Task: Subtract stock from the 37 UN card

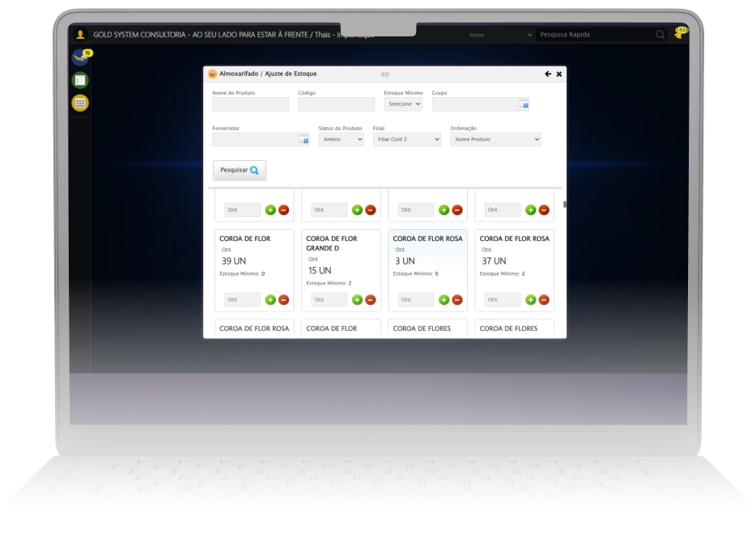Action: pos(543,300)
